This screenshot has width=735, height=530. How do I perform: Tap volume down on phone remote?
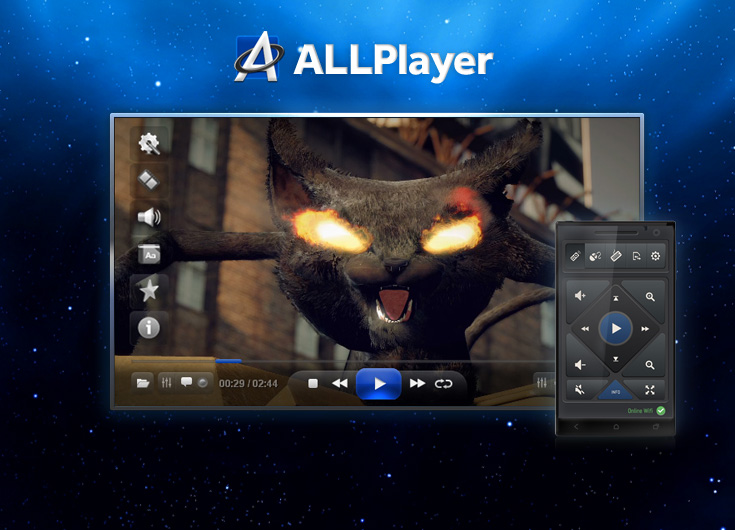[580, 365]
